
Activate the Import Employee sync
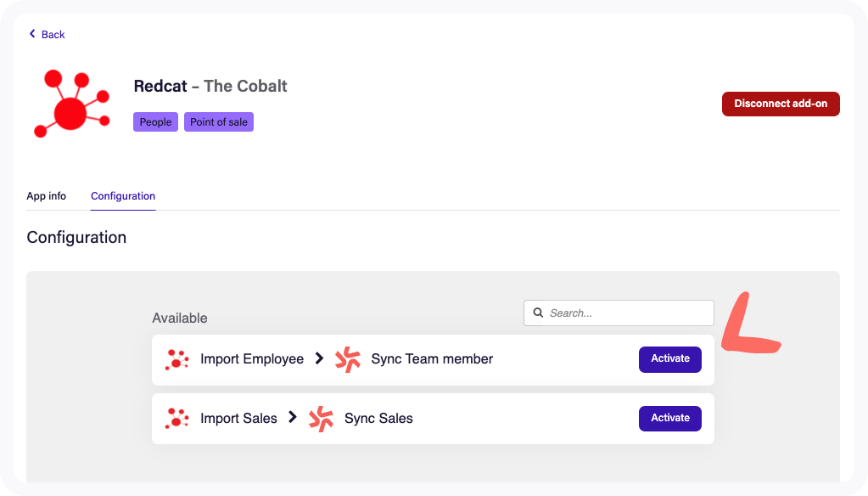pyautogui.click(x=669, y=359)
